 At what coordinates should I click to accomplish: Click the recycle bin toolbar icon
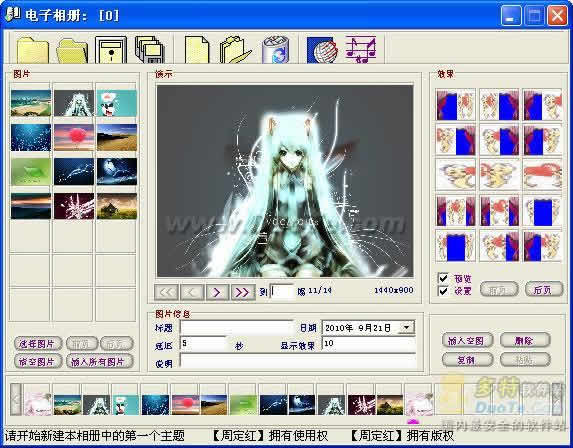[x=276, y=50]
